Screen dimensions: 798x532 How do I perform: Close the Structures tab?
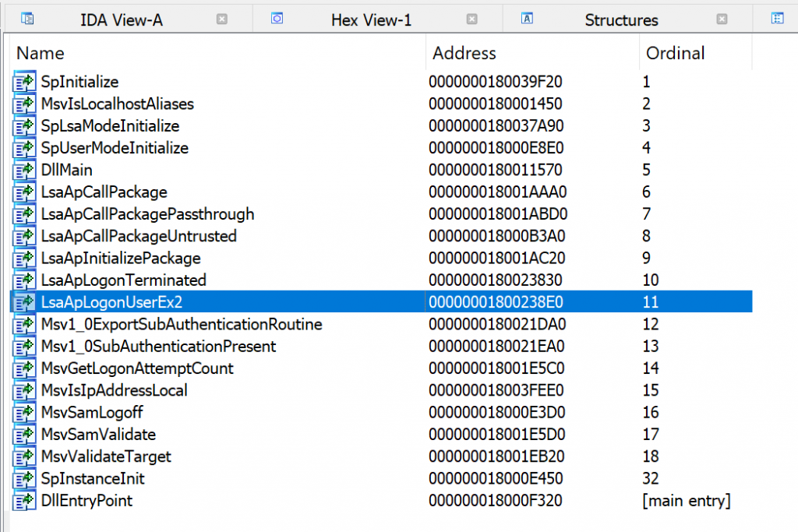pos(722,19)
